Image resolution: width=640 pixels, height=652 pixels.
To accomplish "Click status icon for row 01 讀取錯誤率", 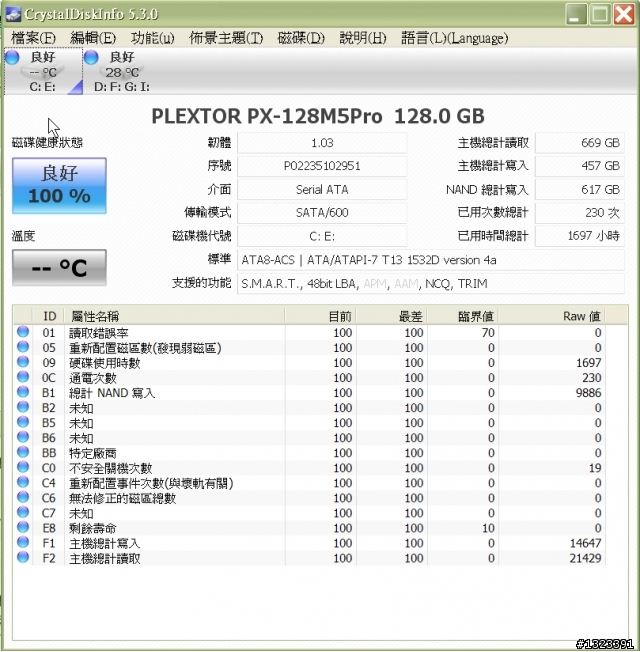I will [x=23, y=332].
